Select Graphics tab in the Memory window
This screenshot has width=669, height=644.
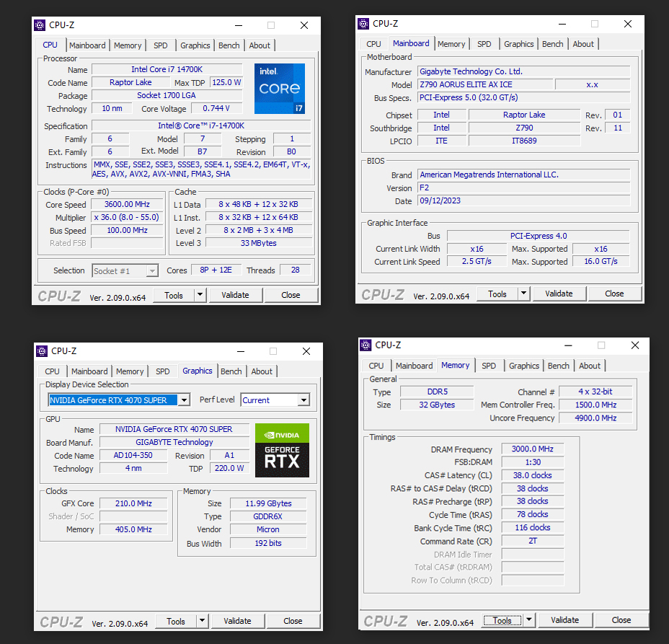(x=524, y=366)
